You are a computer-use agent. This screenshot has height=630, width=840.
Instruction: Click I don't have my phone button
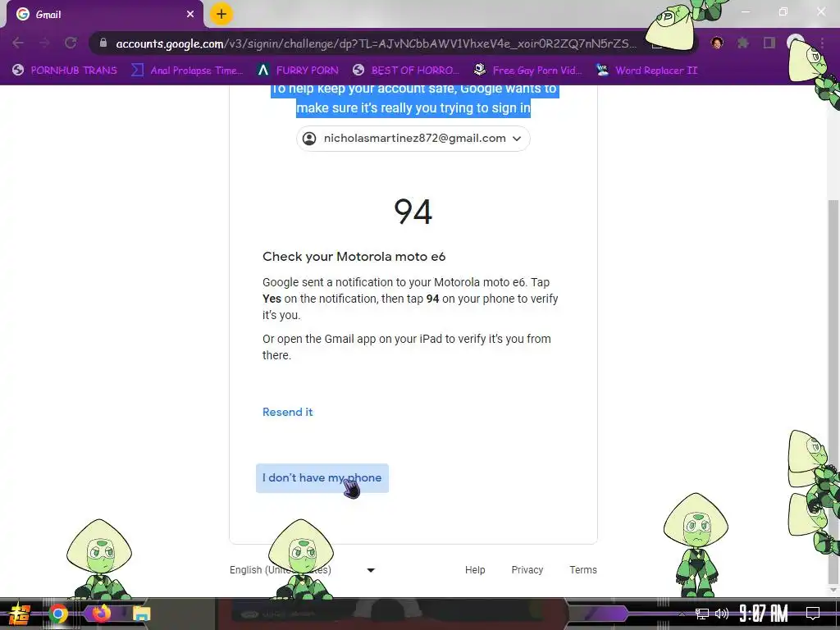[x=322, y=478]
